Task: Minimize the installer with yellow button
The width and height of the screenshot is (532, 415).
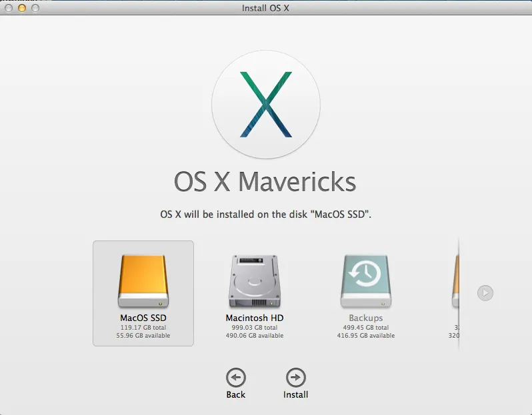Action: 22,8
